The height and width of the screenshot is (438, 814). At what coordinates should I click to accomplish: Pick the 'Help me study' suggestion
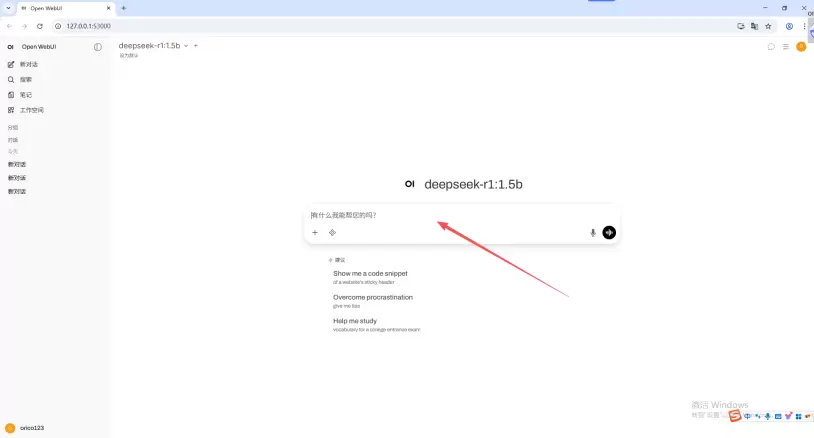[355, 321]
